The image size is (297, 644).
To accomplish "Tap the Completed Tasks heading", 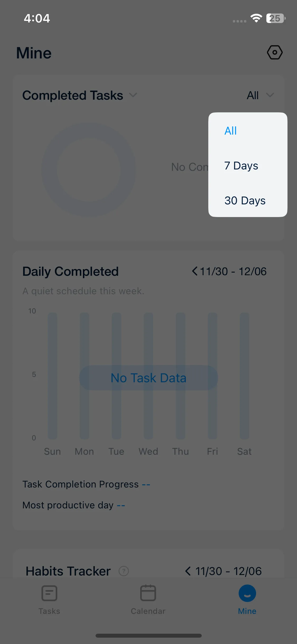I will click(73, 95).
